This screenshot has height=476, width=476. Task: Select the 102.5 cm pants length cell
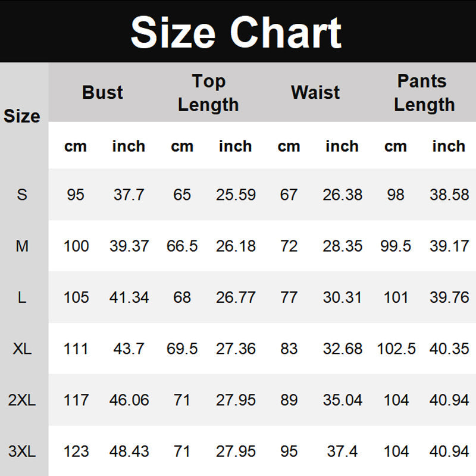[396, 349]
